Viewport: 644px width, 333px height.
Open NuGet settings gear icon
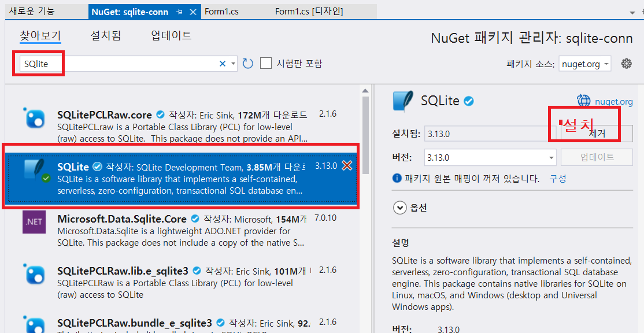point(626,64)
